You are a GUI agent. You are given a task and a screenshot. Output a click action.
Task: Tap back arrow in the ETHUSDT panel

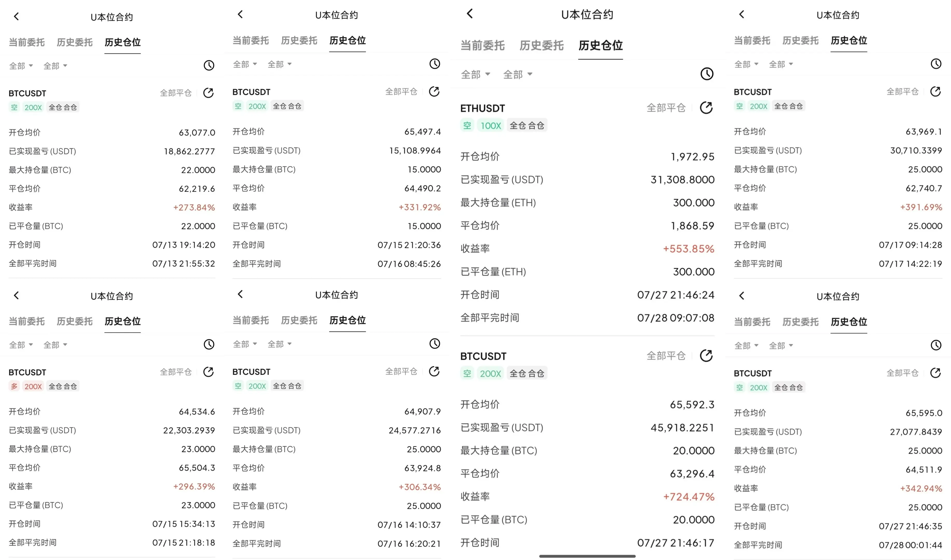(470, 13)
